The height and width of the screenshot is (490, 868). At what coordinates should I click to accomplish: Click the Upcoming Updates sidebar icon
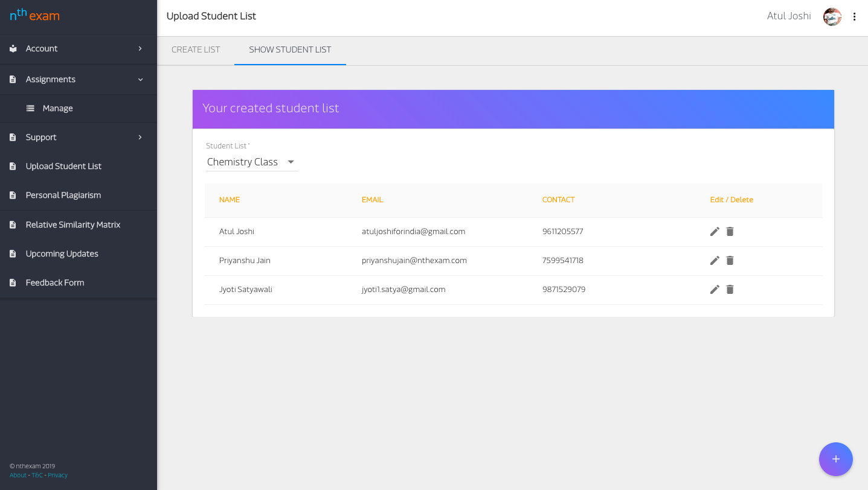pos(13,254)
